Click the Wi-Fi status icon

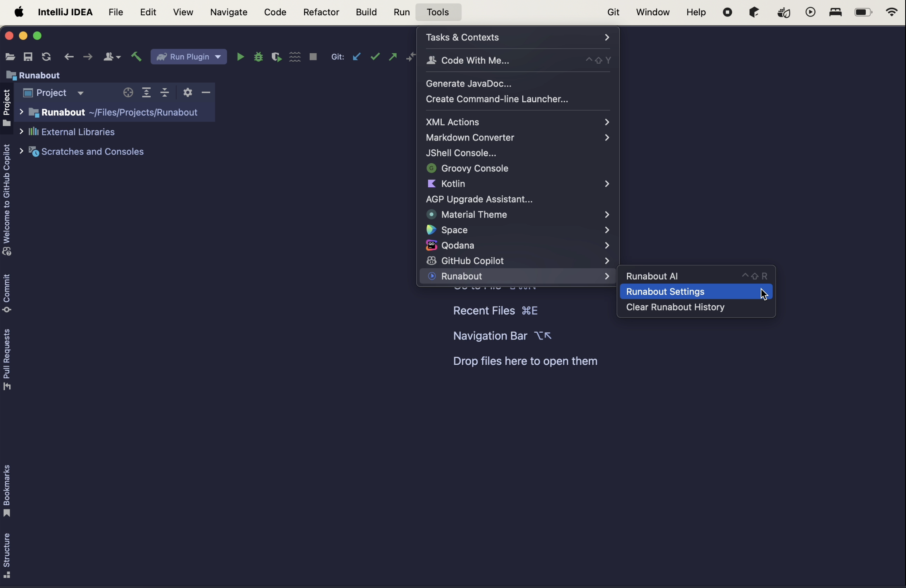892,12
